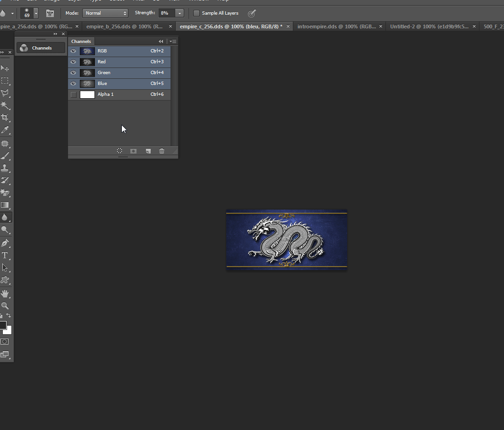Create a new channel
This screenshot has width=504, height=430.
[148, 151]
